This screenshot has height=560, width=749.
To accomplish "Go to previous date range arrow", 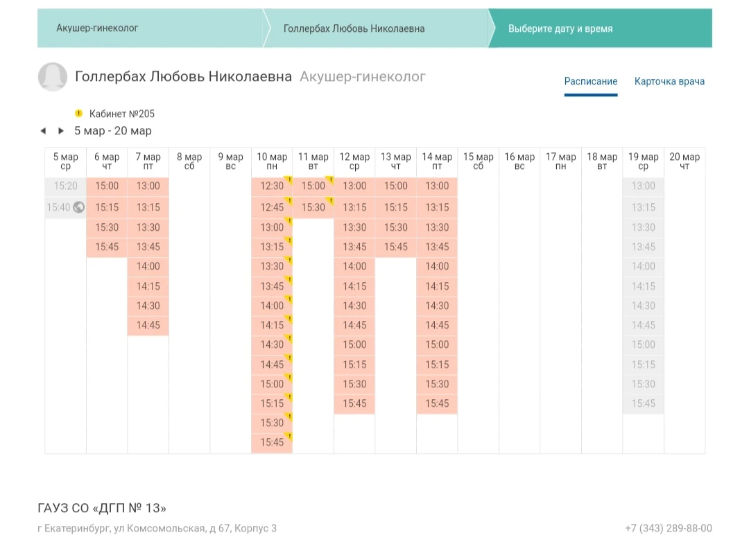I will coord(44,131).
